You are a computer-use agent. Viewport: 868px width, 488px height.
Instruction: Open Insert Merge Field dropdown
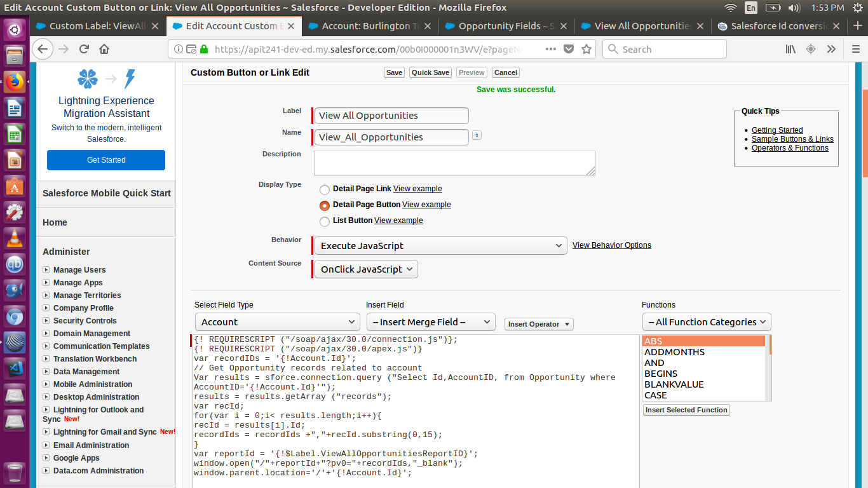[x=431, y=322]
